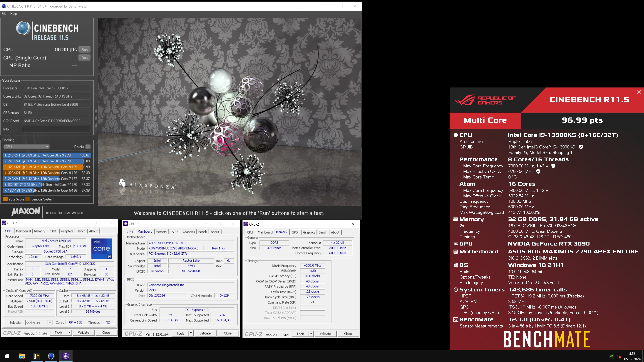Switch to Mainboard tab in first CPU-Z
Screen dimensions: 644x362
[23, 231]
